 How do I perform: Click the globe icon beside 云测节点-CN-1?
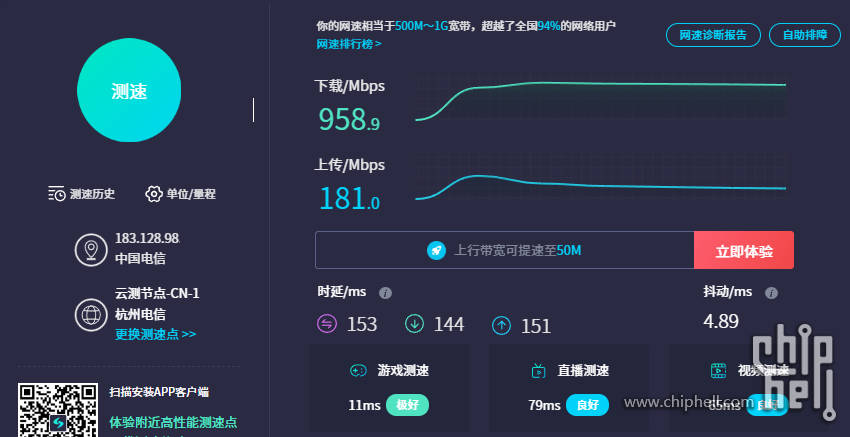[91, 315]
